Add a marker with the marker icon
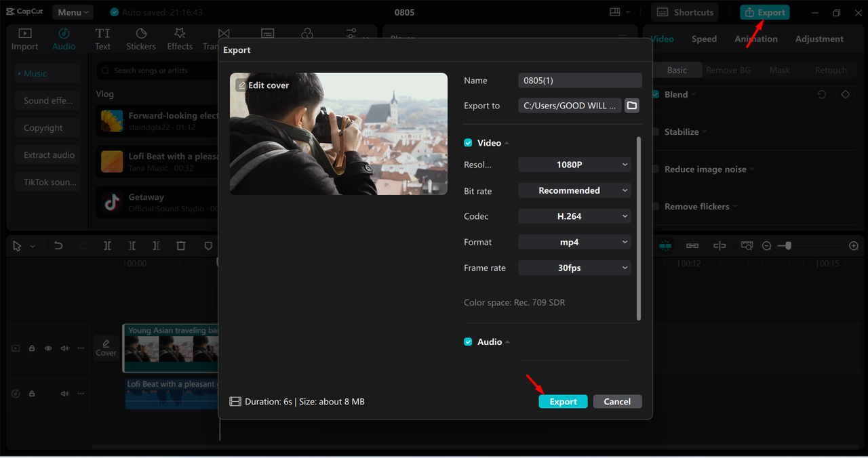This screenshot has width=868, height=458. (x=208, y=246)
